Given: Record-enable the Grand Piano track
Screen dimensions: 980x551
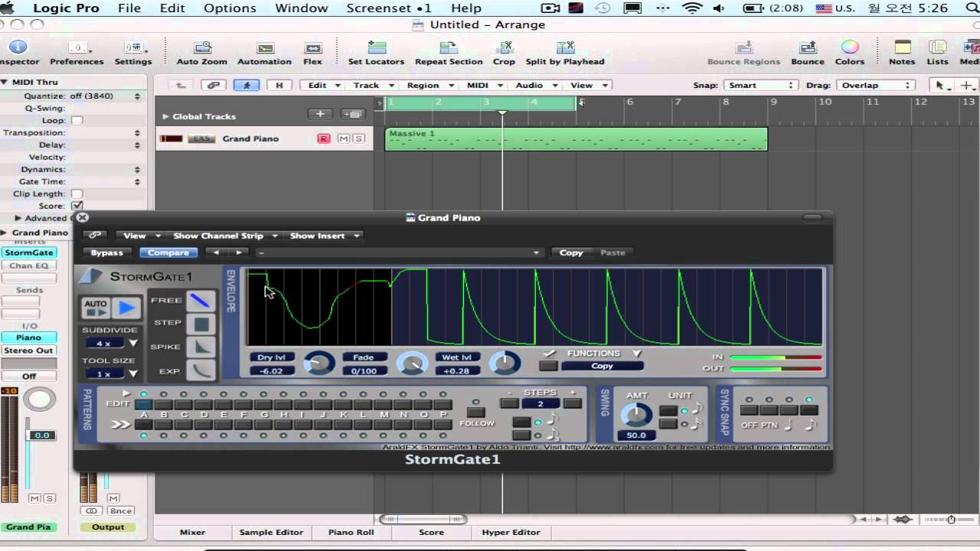Looking at the screenshot, I should [x=323, y=139].
